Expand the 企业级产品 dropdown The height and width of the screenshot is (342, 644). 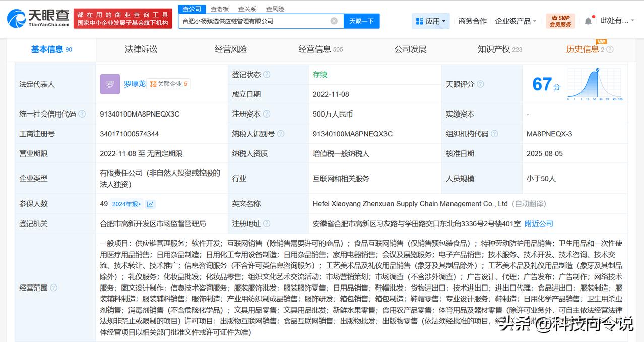tap(517, 21)
